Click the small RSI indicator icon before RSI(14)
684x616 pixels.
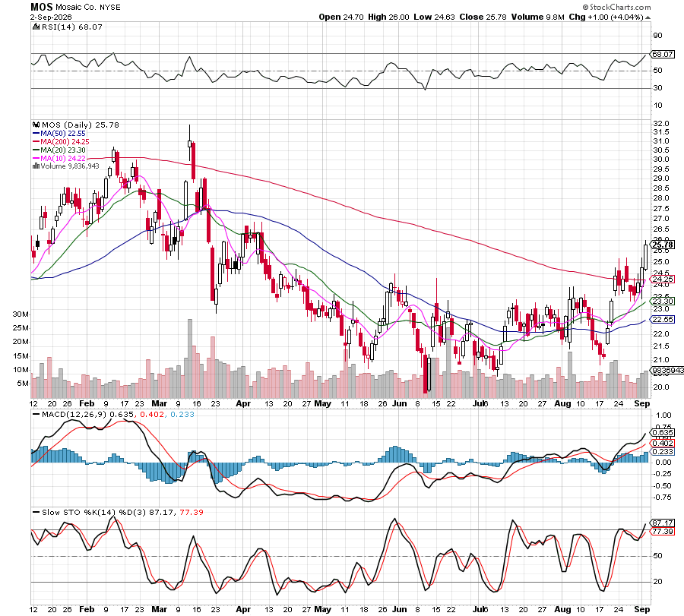click(36, 27)
